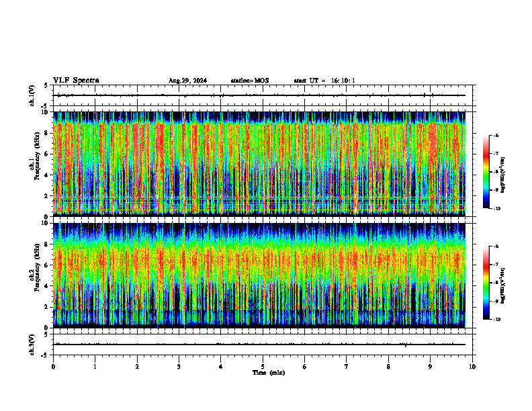Click the x-axis tick label '8'
This screenshot has height=411, width=532.
[388, 367]
